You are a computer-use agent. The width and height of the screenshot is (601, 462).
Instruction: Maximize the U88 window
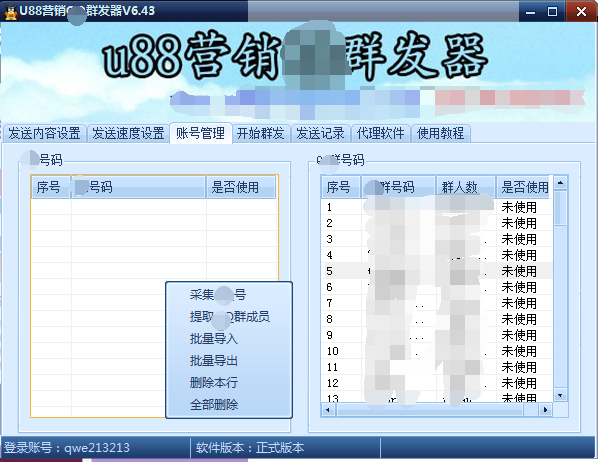[x=552, y=12]
